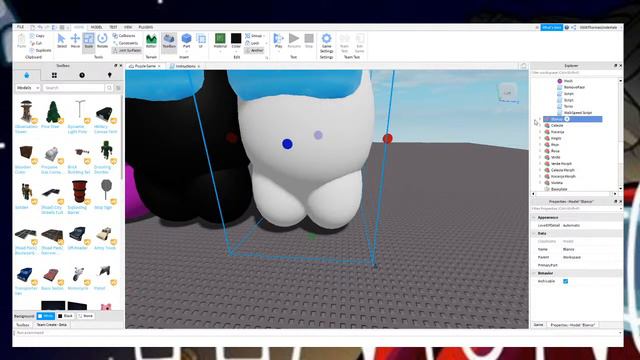Open the Terrain Editor

tap(151, 41)
